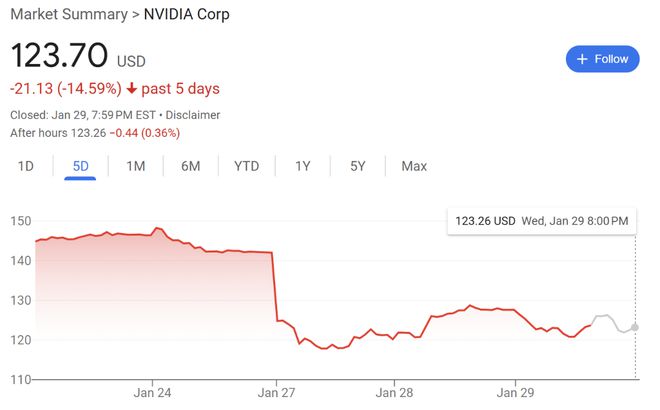Click the 123.26 USD price tooltip
660x410 pixels.
[542, 221]
